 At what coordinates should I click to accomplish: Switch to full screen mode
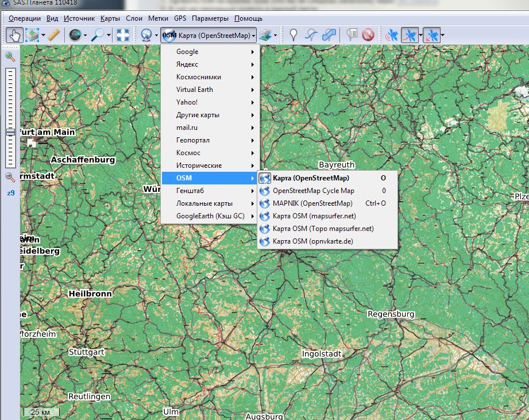pyautogui.click(x=122, y=35)
